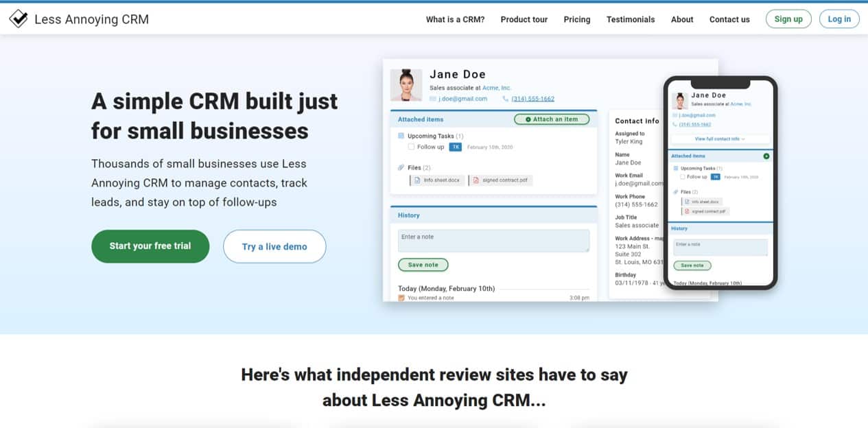Click the TK badge in phone preview
Screen dimensions: 868x428
716,177
